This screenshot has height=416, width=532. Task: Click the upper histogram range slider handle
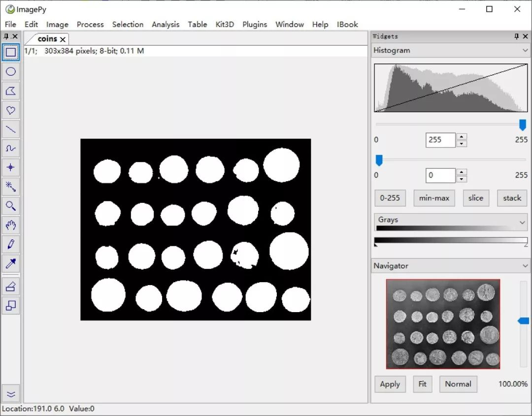click(523, 125)
